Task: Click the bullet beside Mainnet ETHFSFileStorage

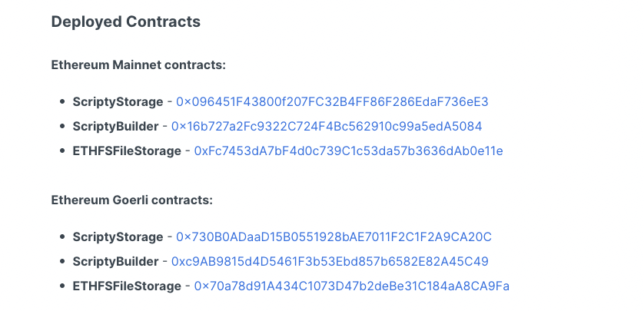Action: 62,151
